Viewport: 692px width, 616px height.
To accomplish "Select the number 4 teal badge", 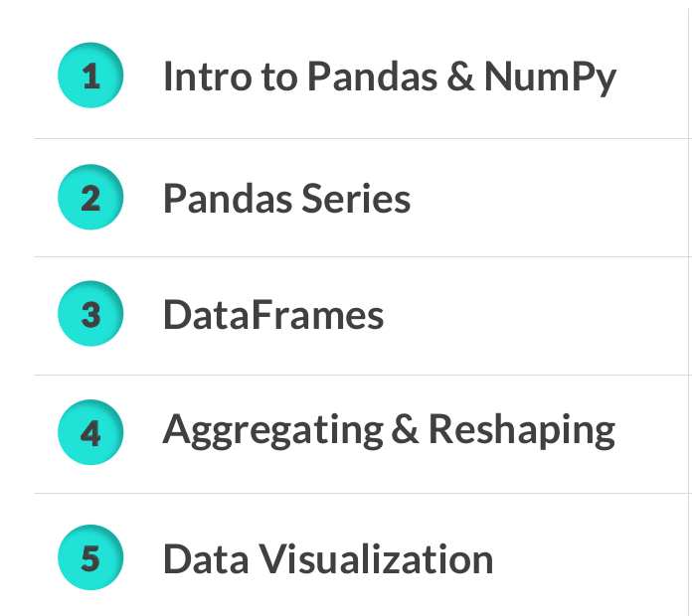I will pos(90,434).
